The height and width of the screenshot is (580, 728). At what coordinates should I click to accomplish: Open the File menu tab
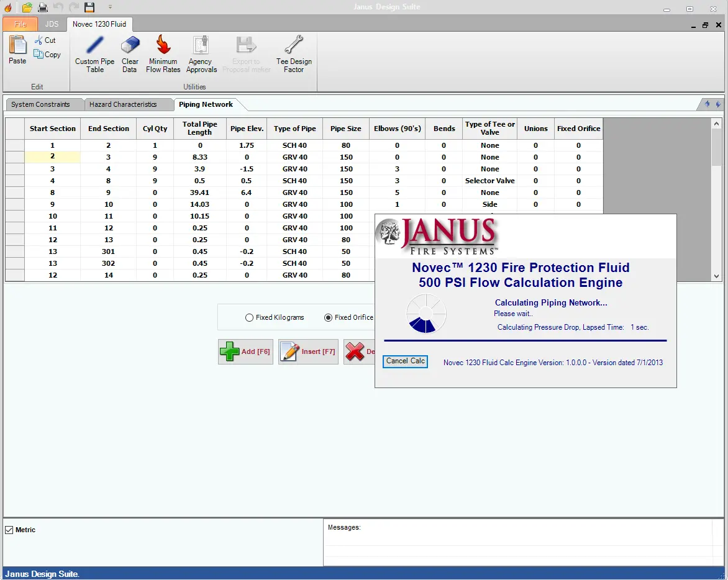coord(20,24)
